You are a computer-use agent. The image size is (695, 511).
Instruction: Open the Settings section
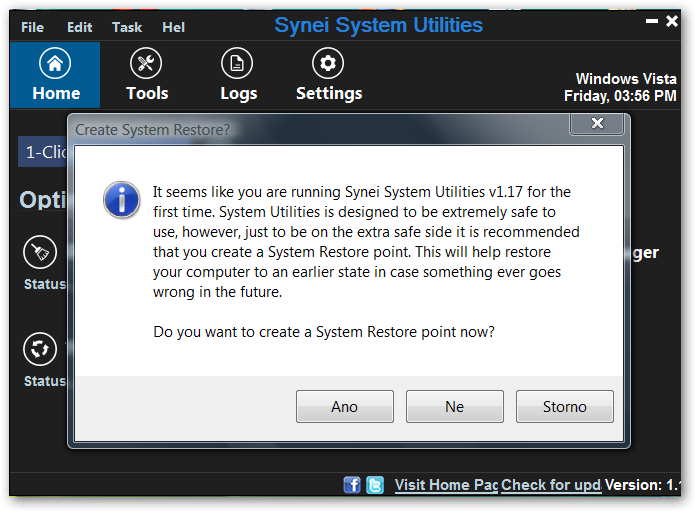(x=328, y=75)
